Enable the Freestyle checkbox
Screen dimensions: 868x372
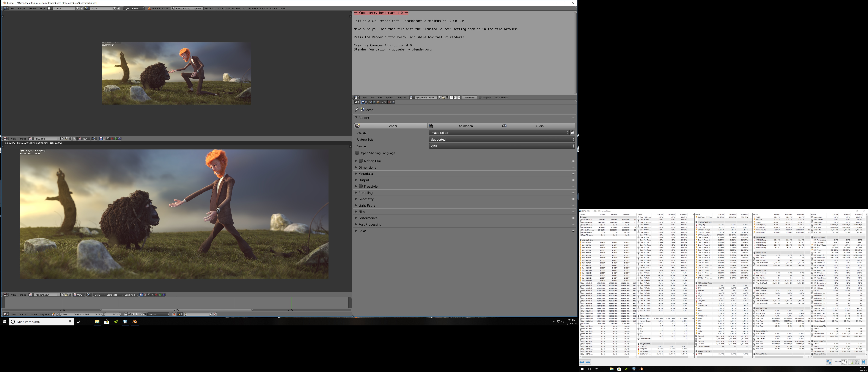click(x=361, y=186)
